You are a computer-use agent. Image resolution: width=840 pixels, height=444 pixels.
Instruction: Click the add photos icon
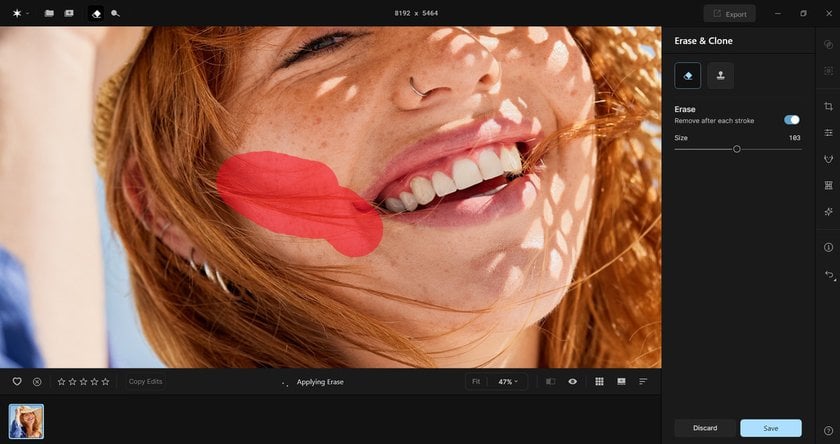[x=69, y=13]
